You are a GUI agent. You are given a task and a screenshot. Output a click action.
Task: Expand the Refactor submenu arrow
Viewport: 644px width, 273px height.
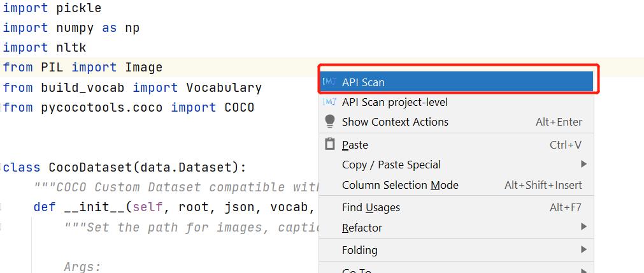point(583,227)
